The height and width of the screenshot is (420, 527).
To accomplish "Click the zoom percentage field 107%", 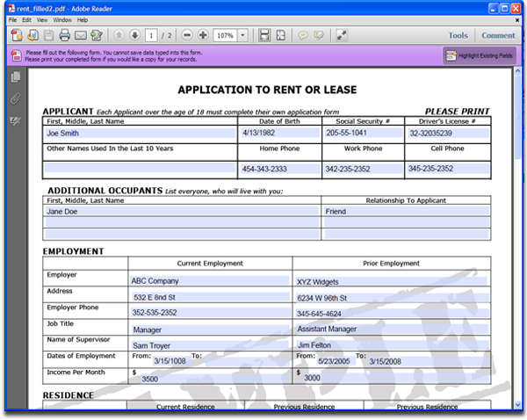I will click(225, 35).
